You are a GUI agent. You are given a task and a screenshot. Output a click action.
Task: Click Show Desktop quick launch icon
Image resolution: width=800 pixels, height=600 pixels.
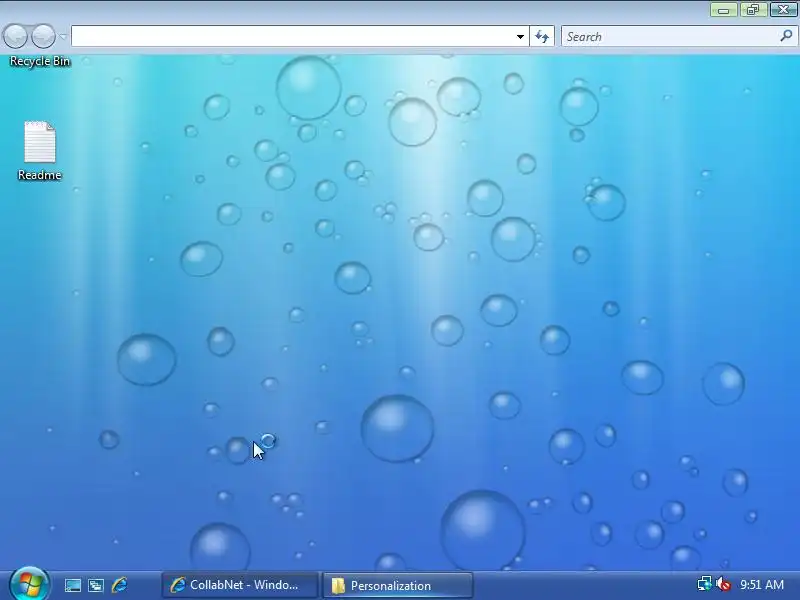72,585
